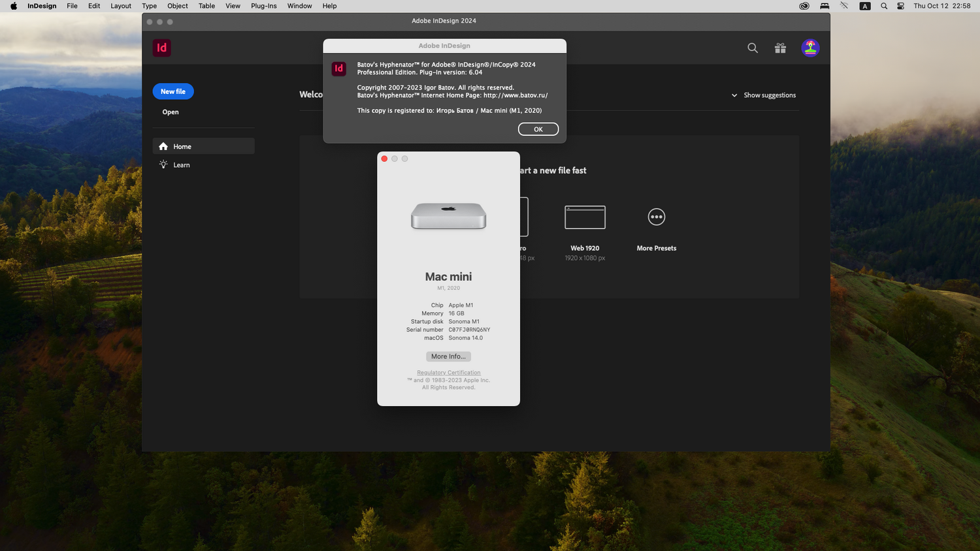
Task: Open More Presets ellipsis icon
Action: pos(657,217)
